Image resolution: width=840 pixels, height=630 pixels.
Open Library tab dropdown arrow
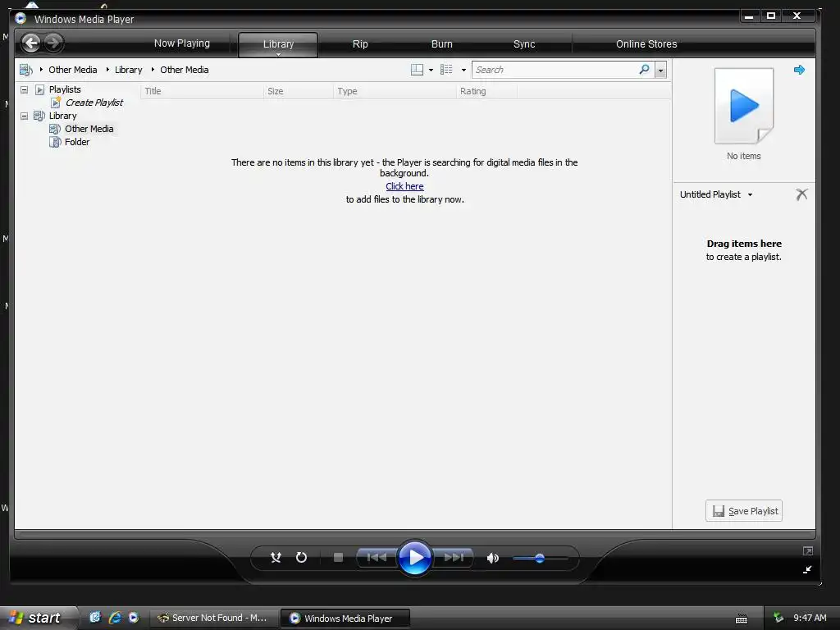click(278, 54)
